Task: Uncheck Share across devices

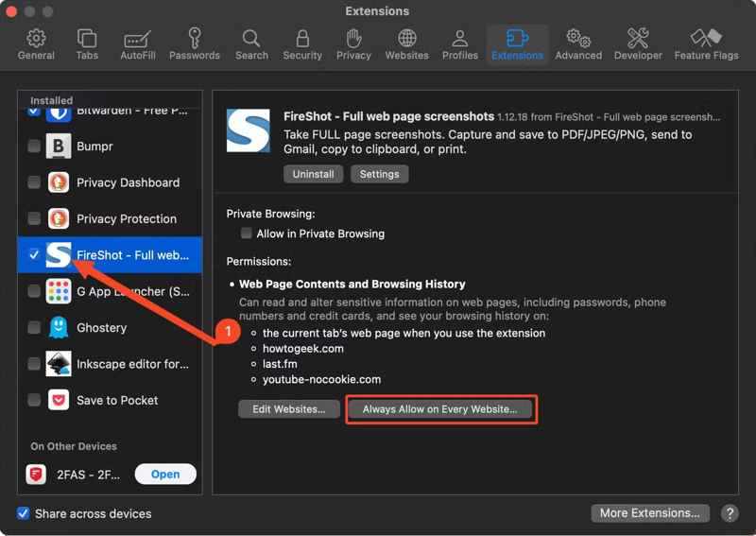Action: click(24, 513)
